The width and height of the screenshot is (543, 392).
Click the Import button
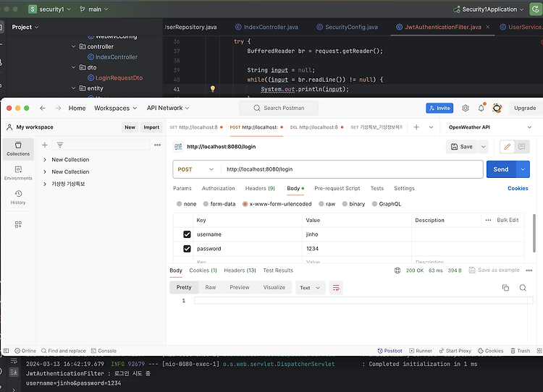pos(151,127)
